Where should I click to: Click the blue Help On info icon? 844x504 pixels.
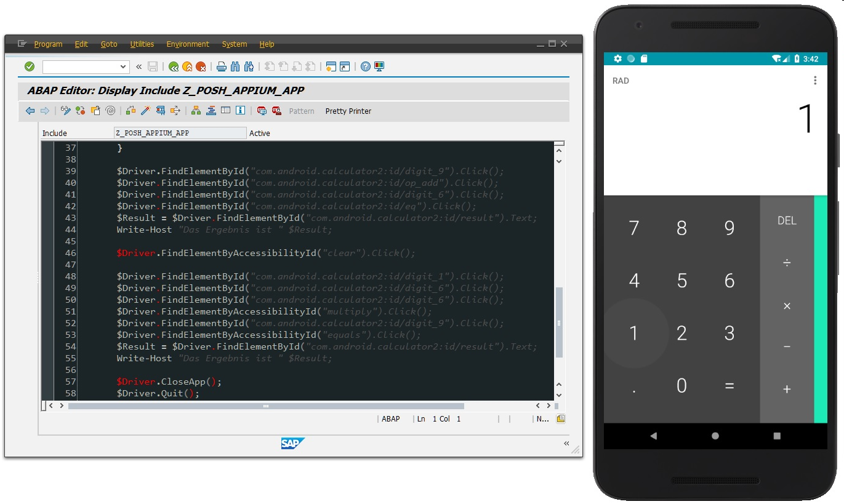[241, 111]
